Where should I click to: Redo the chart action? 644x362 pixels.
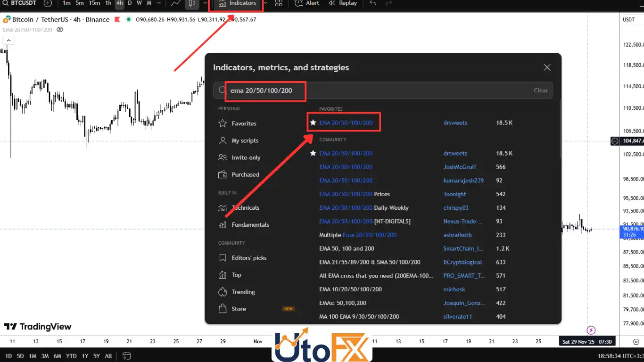389,3
